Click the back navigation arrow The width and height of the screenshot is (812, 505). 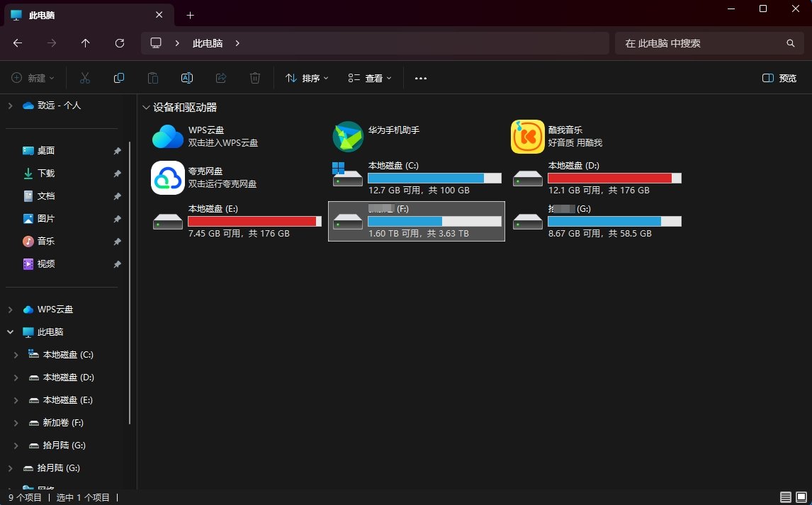[18, 43]
